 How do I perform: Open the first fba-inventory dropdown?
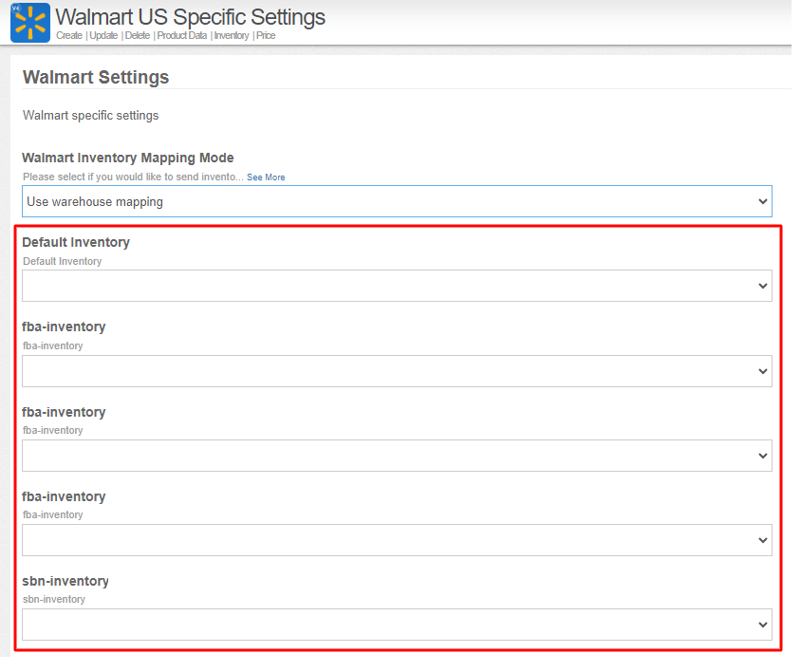[397, 371]
